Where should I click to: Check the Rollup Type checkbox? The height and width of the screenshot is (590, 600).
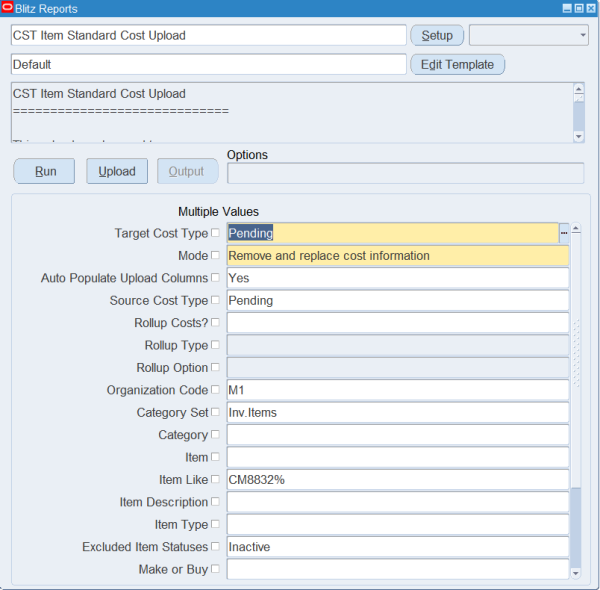point(215,345)
